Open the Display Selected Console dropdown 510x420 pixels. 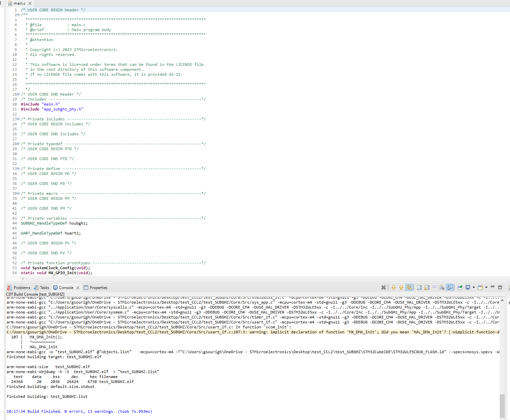(x=474, y=287)
